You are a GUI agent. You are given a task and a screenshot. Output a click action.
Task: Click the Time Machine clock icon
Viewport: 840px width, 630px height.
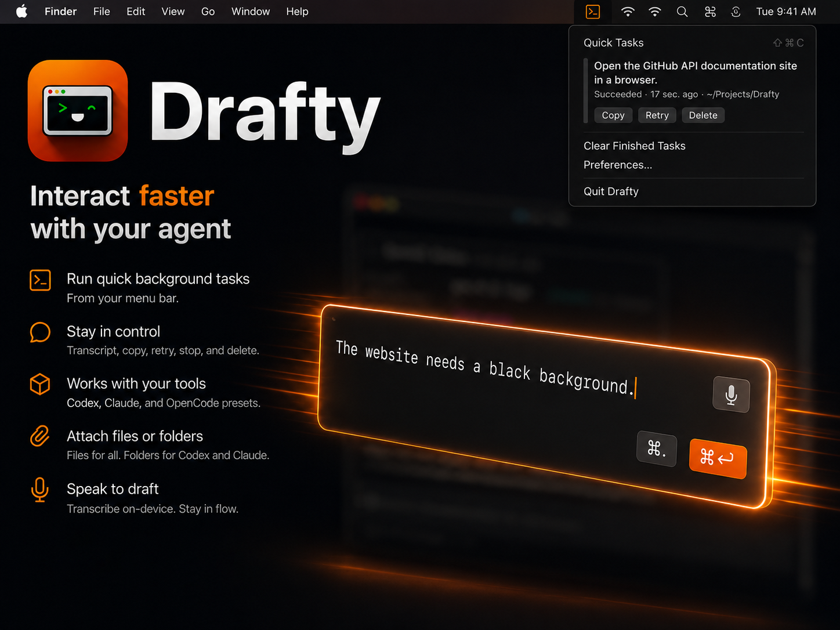coord(736,12)
